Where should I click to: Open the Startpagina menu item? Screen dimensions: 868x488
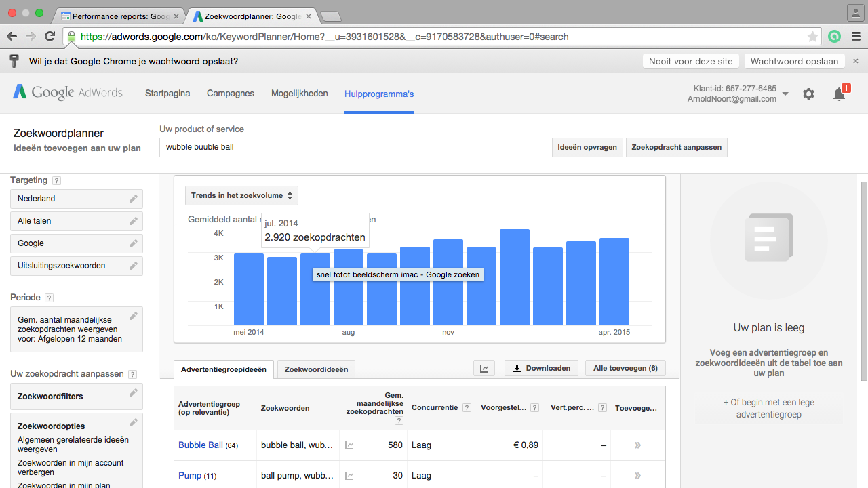[167, 94]
